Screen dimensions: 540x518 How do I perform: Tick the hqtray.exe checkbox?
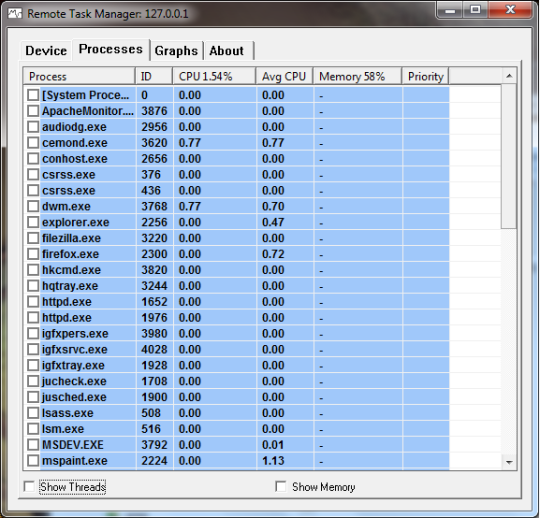coord(33,286)
